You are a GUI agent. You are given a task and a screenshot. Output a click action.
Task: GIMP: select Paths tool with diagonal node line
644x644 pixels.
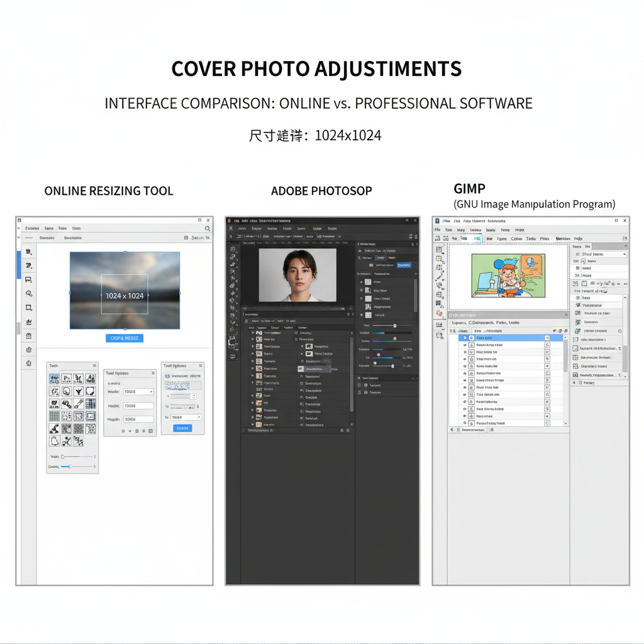click(x=440, y=277)
